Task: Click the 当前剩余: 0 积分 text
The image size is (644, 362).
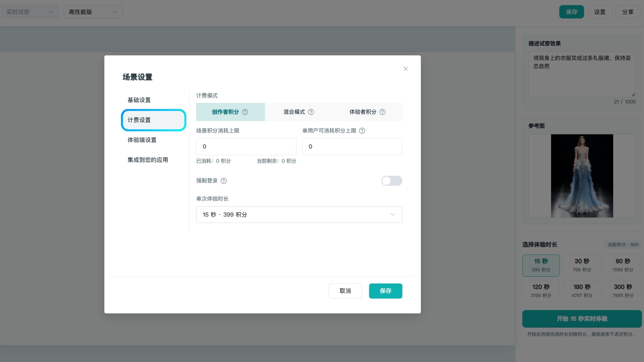Action: (276, 161)
